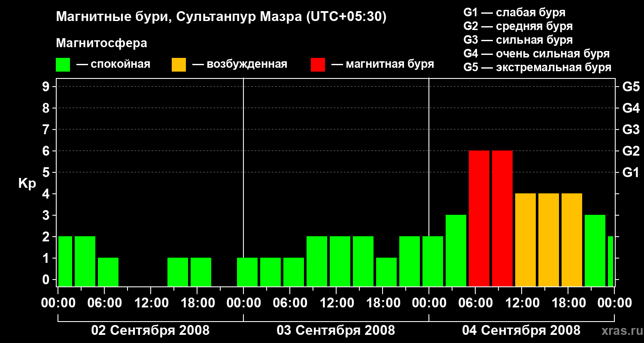644x343 pixels.
Task: Click the 'Kp' axis title
Action: (x=27, y=184)
